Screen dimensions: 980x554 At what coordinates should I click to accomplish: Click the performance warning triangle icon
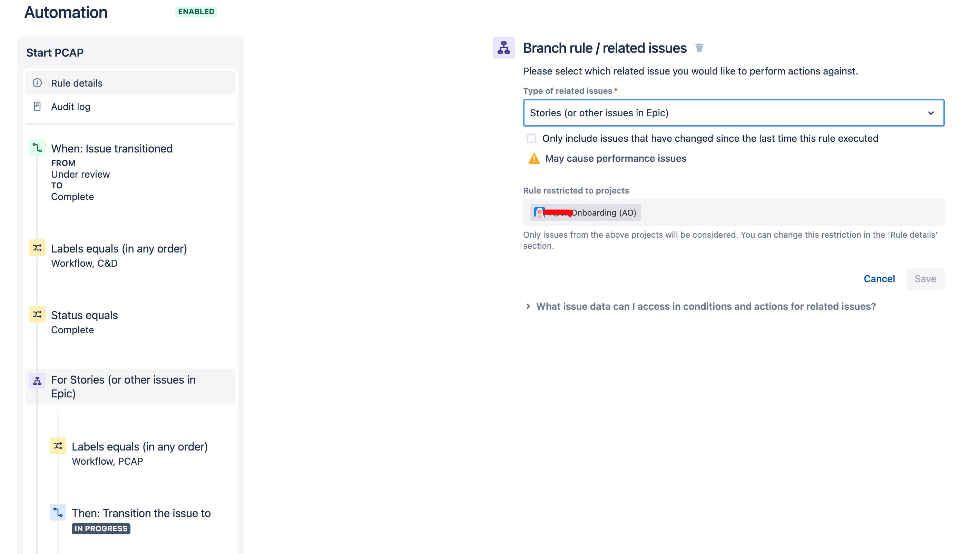[x=534, y=159]
